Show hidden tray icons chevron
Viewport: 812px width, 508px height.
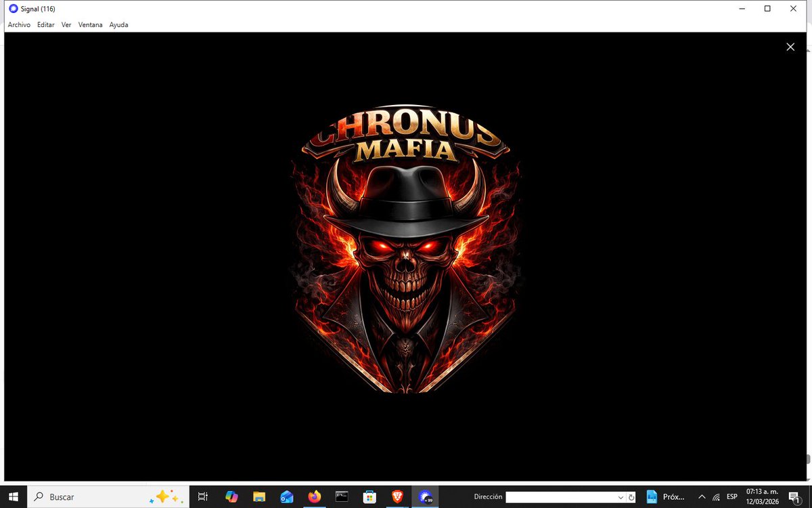pos(702,496)
